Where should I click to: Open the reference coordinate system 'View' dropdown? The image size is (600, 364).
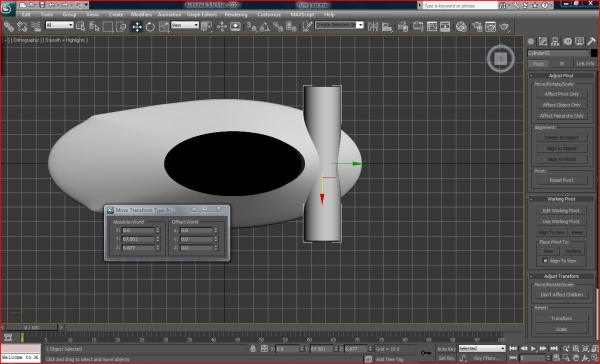pos(185,25)
